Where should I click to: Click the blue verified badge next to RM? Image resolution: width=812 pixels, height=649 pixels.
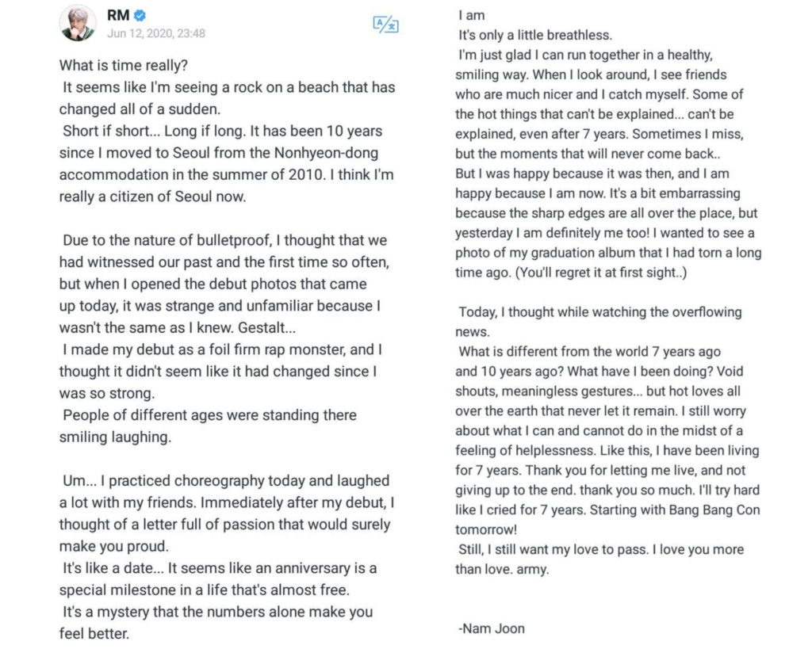tap(140, 15)
